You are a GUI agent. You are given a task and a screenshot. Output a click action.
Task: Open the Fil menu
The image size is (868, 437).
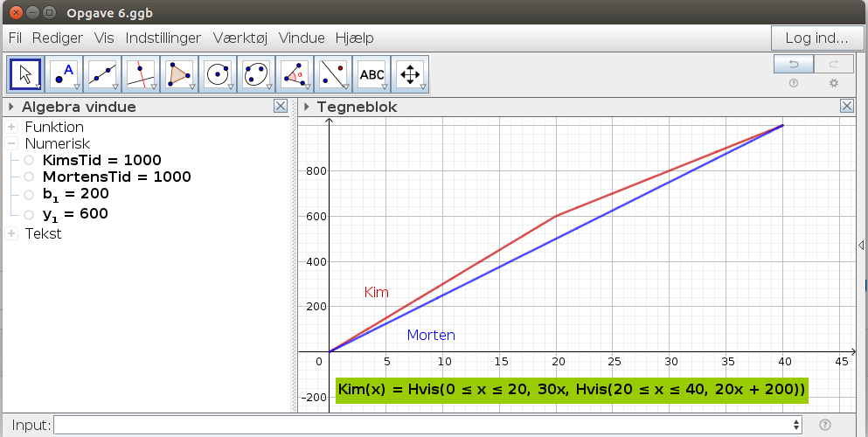click(x=15, y=38)
